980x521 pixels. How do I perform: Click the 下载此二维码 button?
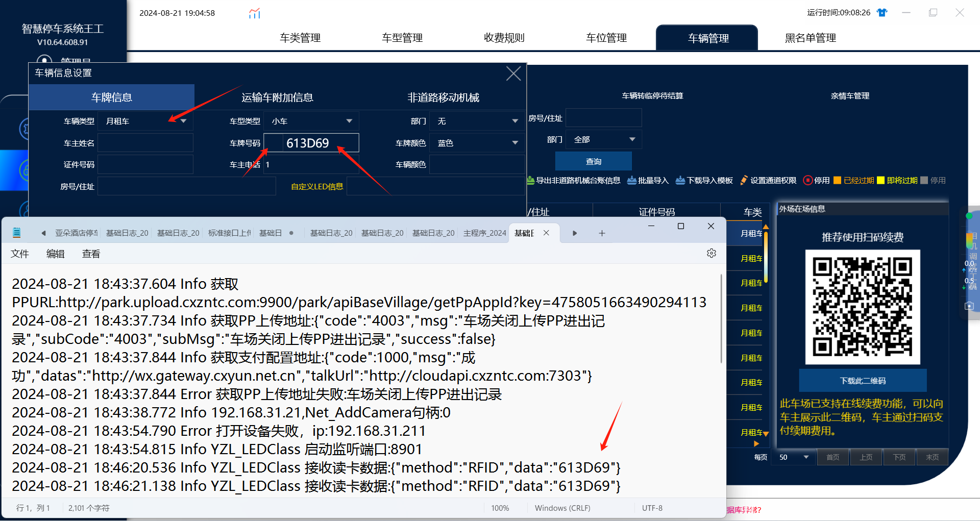[x=863, y=381]
